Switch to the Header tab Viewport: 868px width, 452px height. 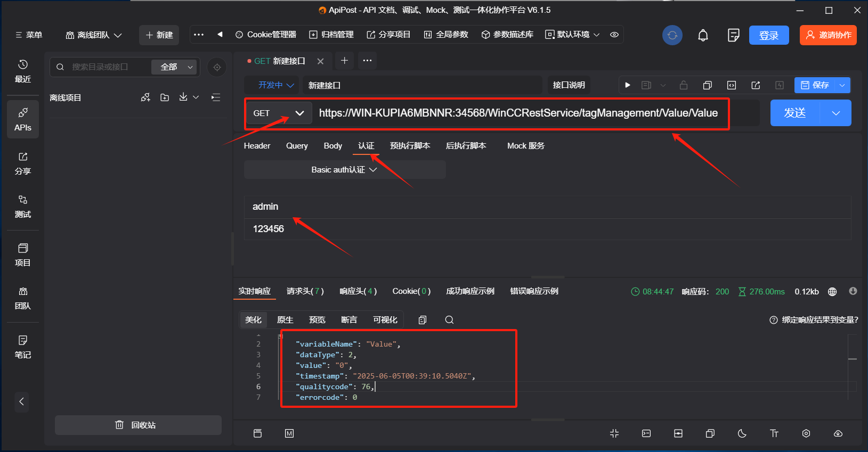[x=257, y=146]
